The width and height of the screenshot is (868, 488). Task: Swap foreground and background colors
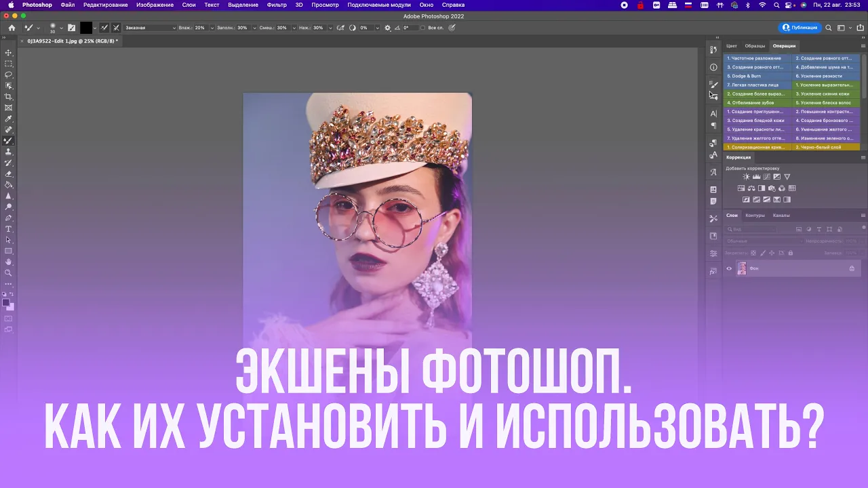coord(13,295)
